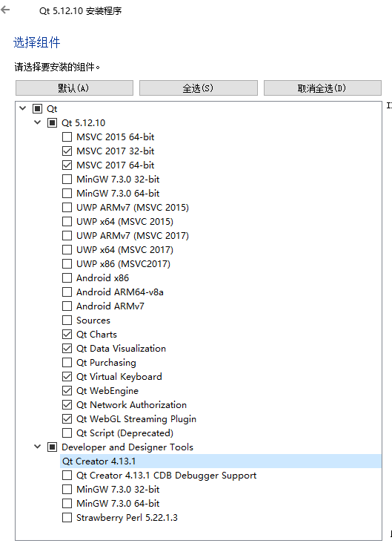The width and height of the screenshot is (392, 549).
Task: Enable UWP ARMv7 (MSVC 2017)
Action: 67,236
